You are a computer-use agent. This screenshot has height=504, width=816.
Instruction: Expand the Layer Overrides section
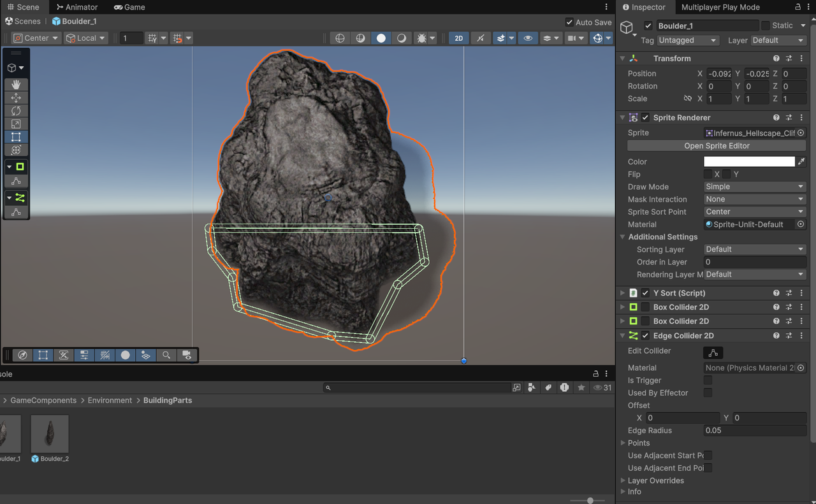[x=623, y=480]
